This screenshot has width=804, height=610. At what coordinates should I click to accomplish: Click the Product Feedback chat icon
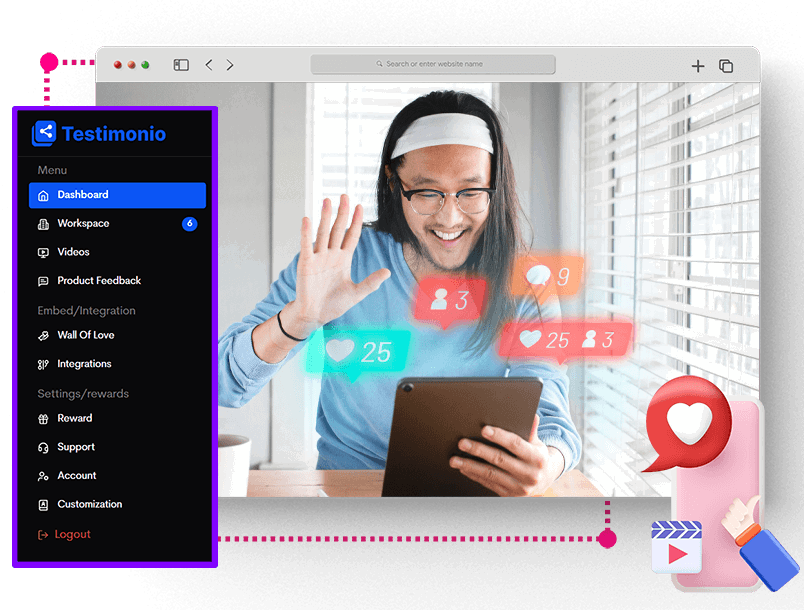pos(43,282)
